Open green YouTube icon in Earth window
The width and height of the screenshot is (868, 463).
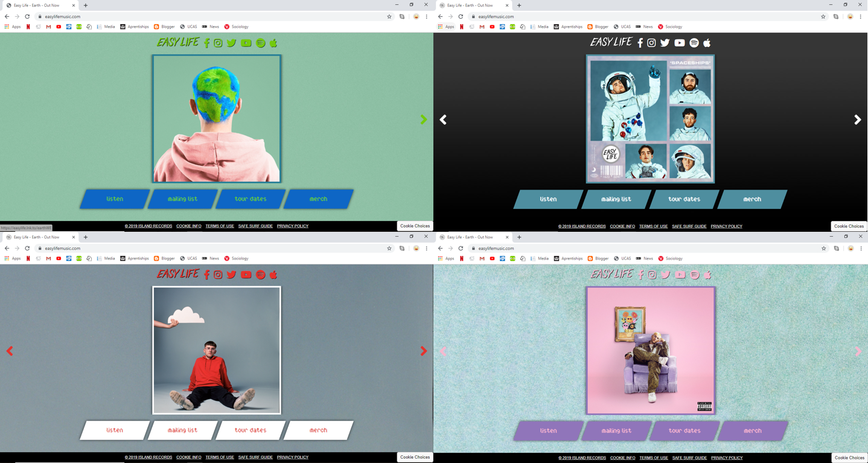tap(246, 43)
